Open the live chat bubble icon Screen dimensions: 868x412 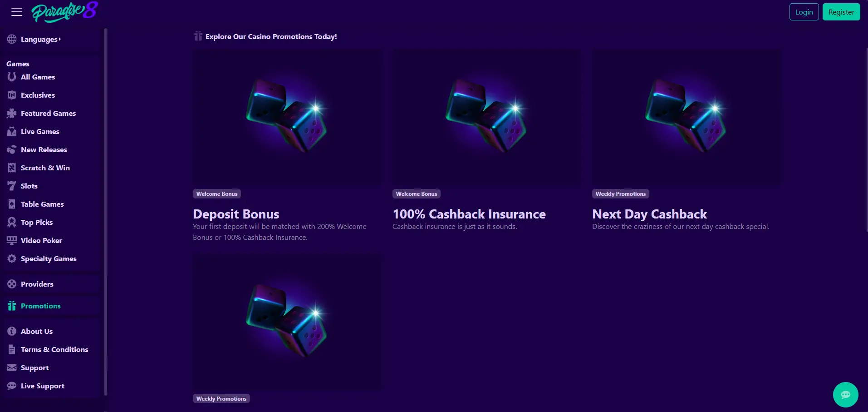(845, 394)
